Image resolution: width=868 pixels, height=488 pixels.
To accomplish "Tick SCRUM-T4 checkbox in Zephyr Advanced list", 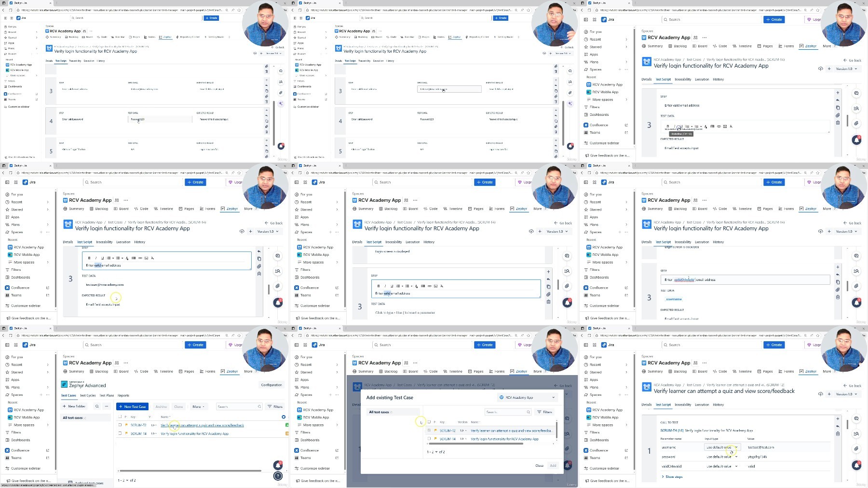I will [120, 433].
